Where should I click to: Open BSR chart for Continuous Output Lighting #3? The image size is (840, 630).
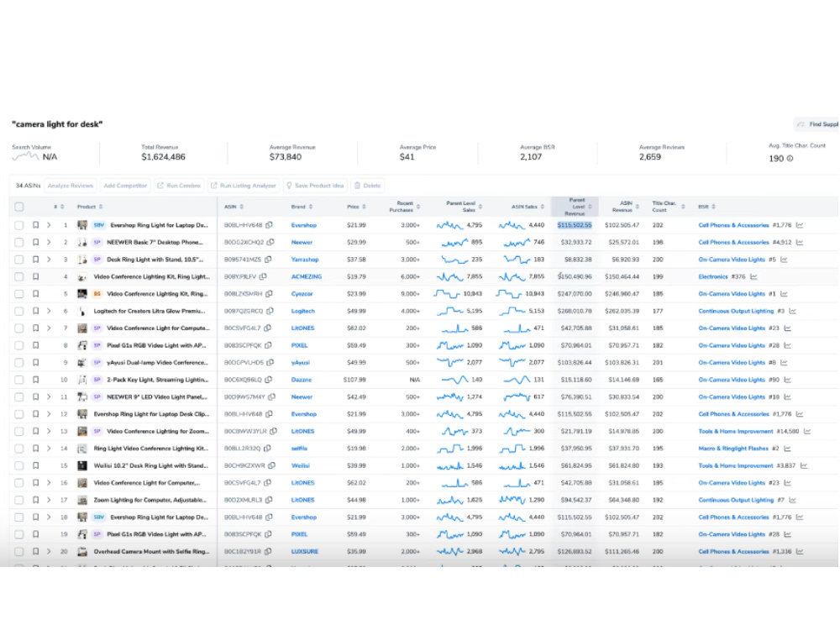(792, 311)
